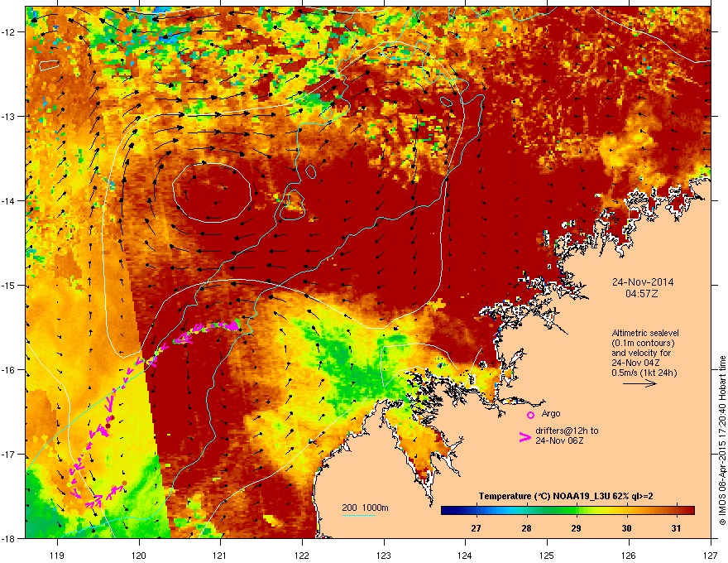Click the longitude axis label 122
This screenshot has height=563, width=728.
click(302, 555)
